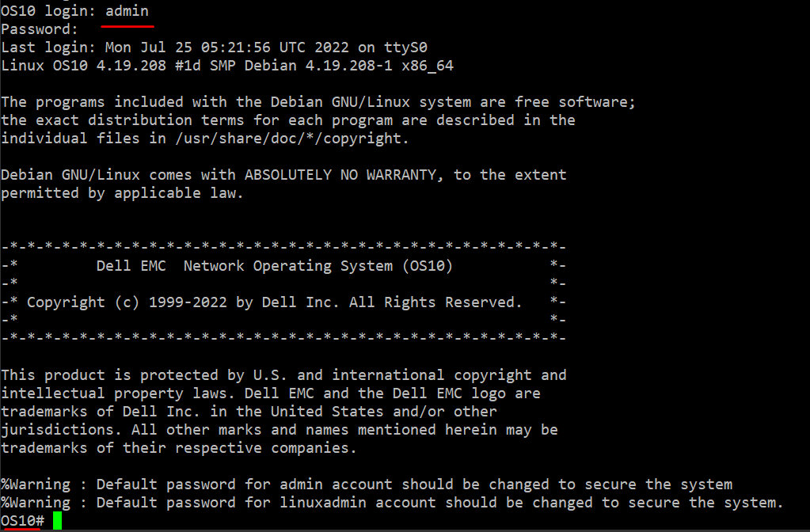Screen dimensions: 810x532
Task: Click the word admin after login
Action: tap(127, 11)
